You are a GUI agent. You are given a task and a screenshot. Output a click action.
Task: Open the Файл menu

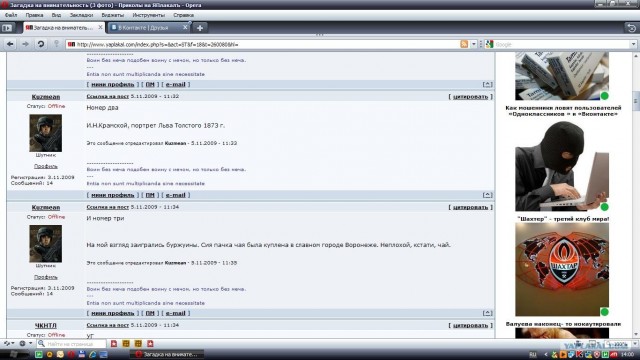[x=11, y=15]
